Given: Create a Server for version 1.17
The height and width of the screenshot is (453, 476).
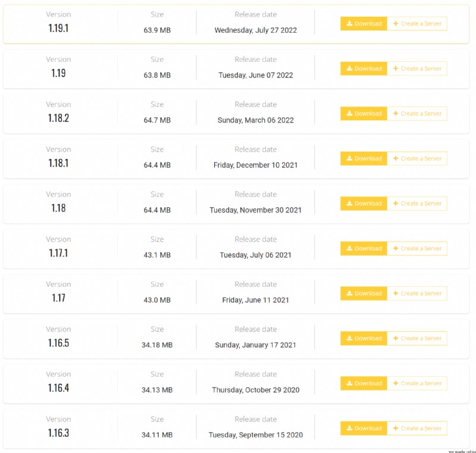Looking at the screenshot, I should click(417, 293).
